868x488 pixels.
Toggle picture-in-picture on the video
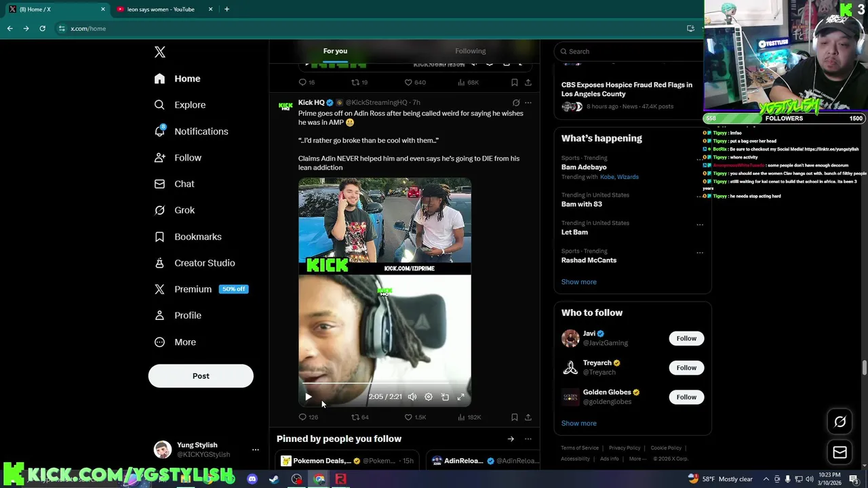coord(445,397)
